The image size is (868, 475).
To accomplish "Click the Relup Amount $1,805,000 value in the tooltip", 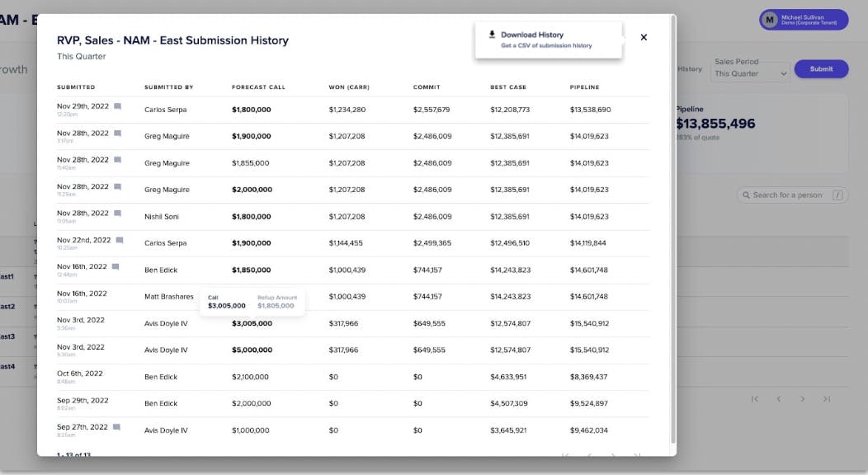I will [275, 305].
